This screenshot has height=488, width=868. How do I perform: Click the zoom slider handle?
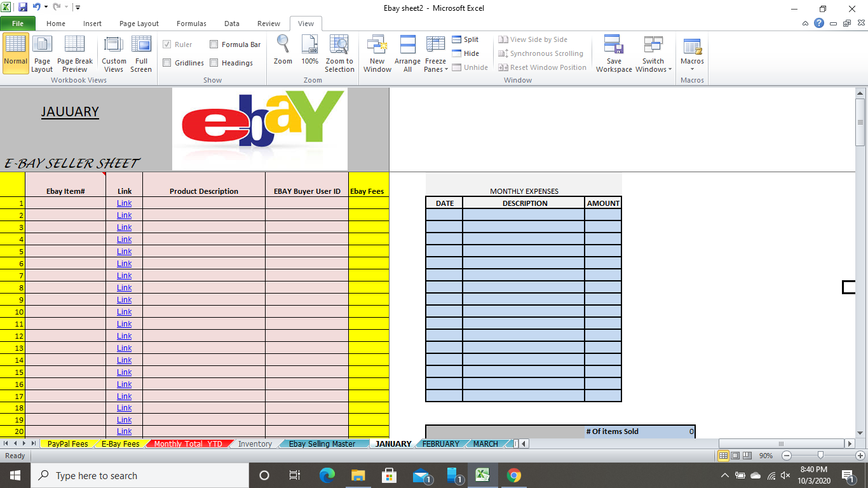point(821,456)
